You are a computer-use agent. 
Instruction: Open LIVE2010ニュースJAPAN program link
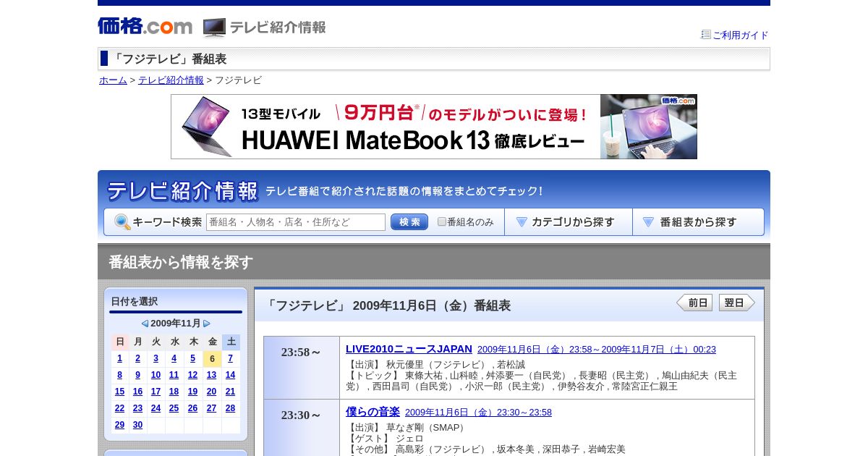409,349
